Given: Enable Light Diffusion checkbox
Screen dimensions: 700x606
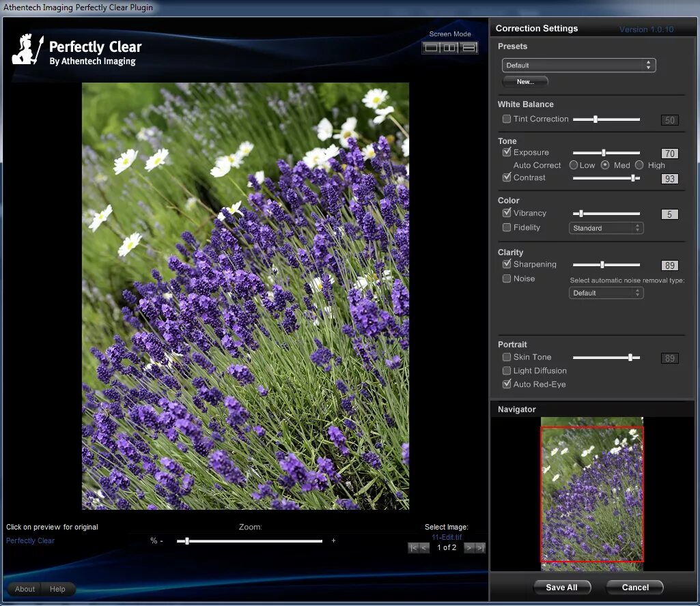Looking at the screenshot, I should tap(506, 371).
